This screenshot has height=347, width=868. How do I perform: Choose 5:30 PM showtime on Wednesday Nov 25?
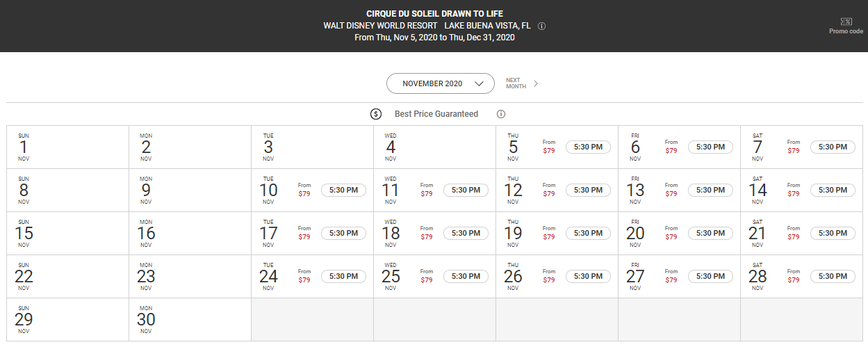click(x=466, y=276)
